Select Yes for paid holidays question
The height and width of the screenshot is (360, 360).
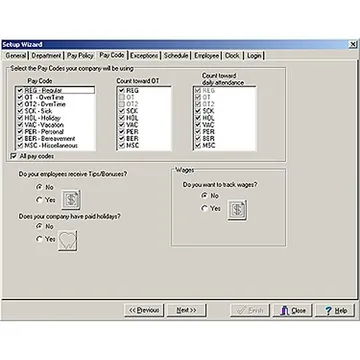40,239
